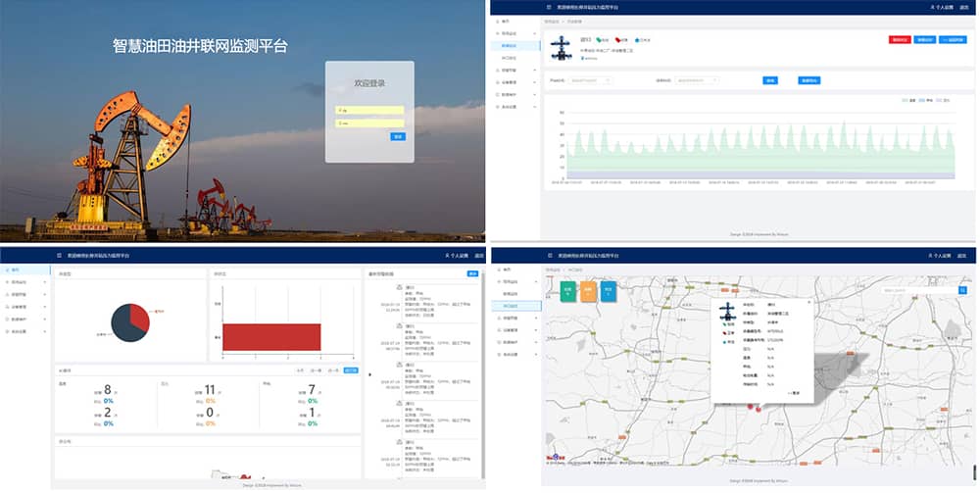Image resolution: width=980 pixels, height=493 pixels.
Task: Close the well info popup on the map
Action: pyautogui.click(x=809, y=302)
